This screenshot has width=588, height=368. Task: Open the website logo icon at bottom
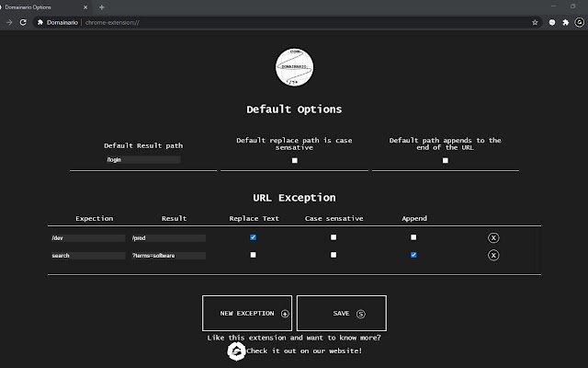(x=236, y=351)
